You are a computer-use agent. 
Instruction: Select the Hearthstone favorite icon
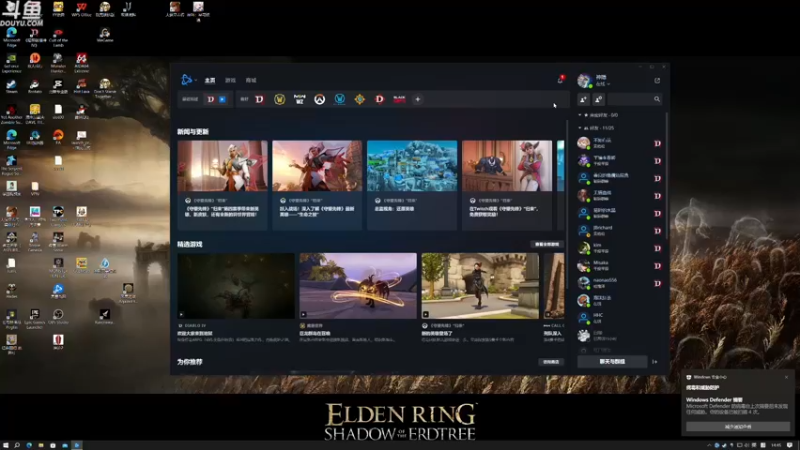360,99
